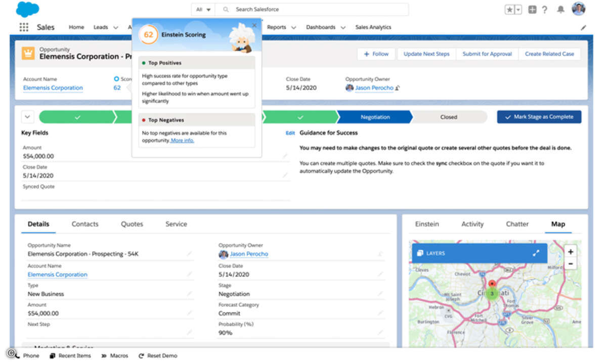Click Mark Stage as Complete button
The height and width of the screenshot is (364, 607).
539,117
